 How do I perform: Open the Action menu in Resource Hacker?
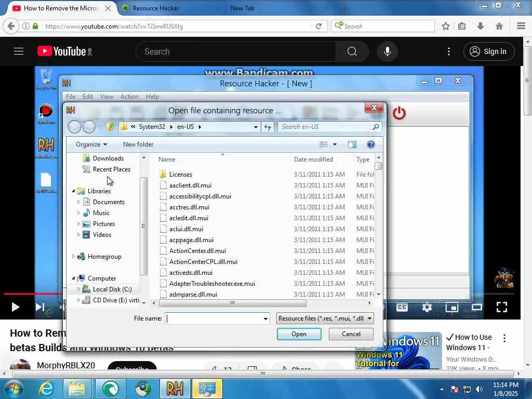click(x=129, y=97)
